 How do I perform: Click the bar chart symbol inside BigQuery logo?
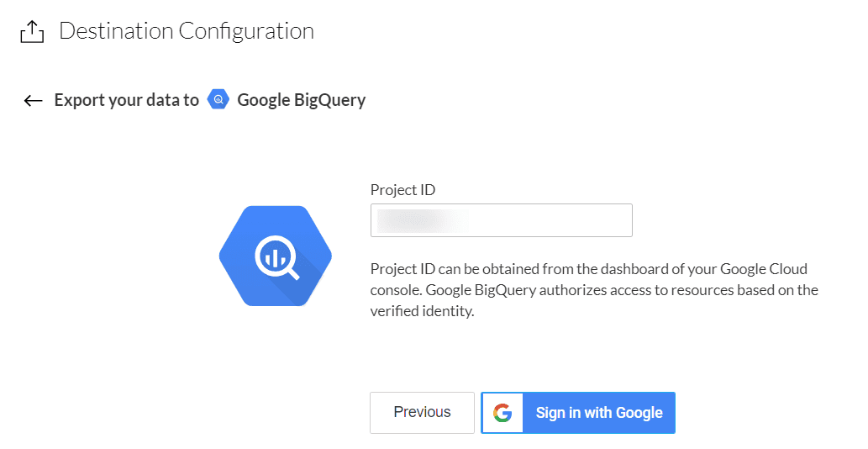click(x=272, y=256)
